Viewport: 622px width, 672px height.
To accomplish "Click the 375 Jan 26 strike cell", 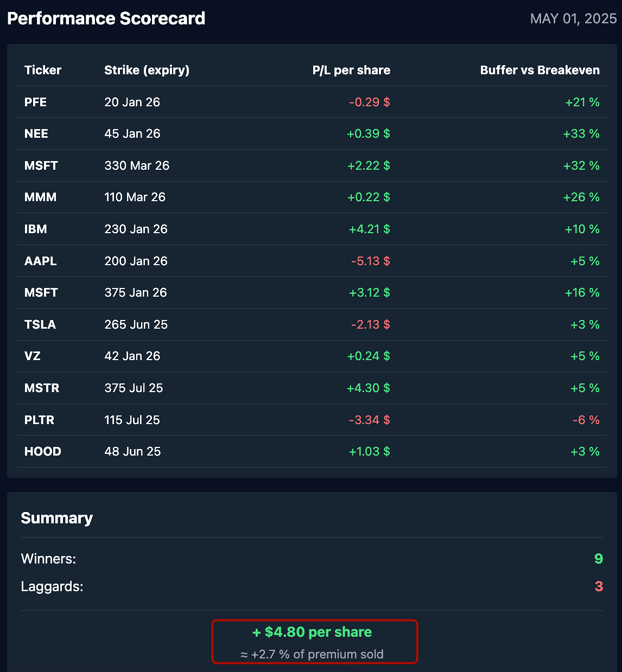I will (136, 292).
